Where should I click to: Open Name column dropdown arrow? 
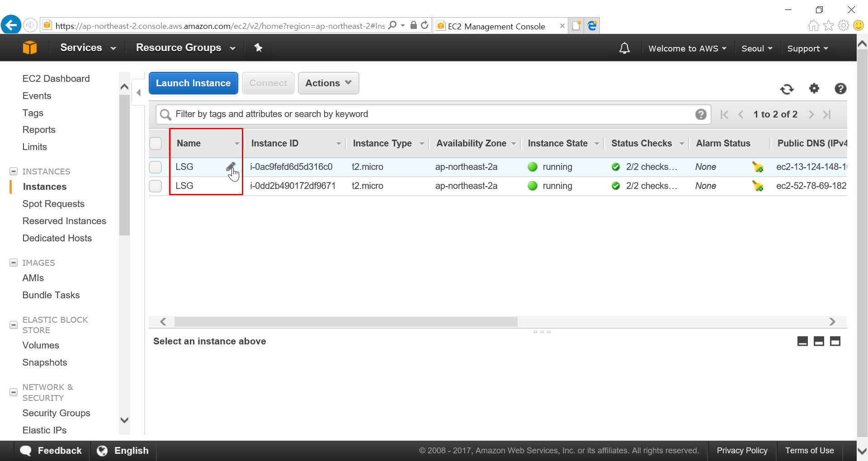point(237,144)
